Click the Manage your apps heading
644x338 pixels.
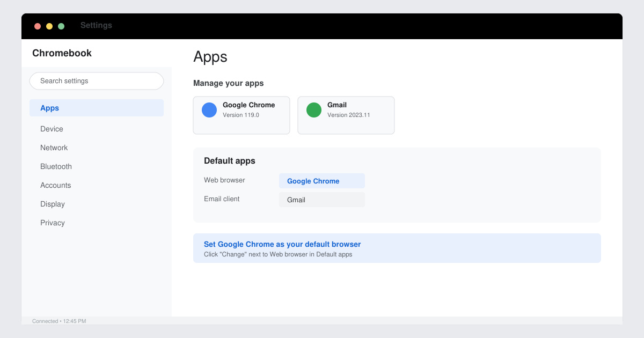click(229, 83)
